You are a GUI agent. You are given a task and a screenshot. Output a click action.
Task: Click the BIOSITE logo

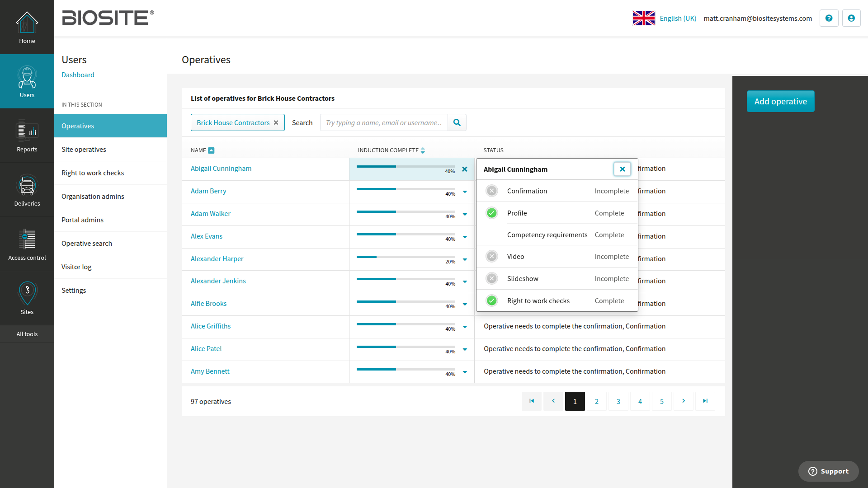[108, 18]
